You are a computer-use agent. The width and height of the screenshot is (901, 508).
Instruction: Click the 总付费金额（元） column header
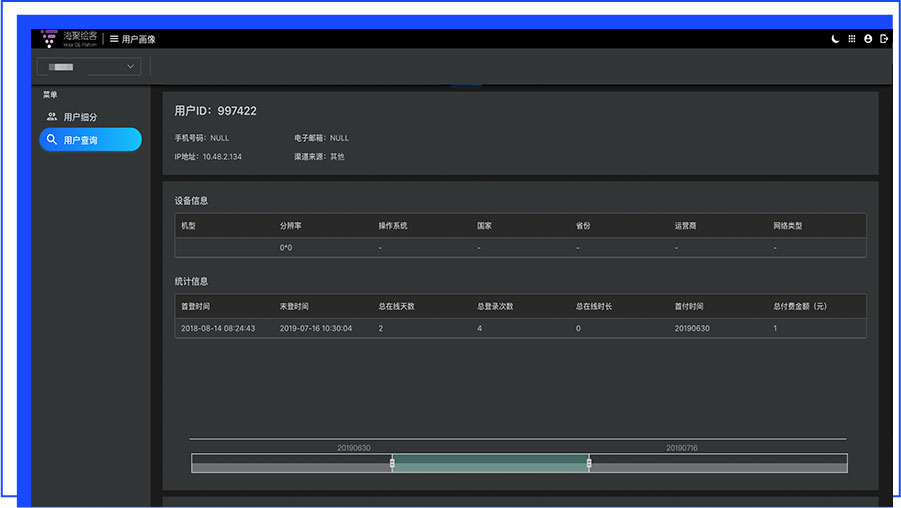click(800, 306)
